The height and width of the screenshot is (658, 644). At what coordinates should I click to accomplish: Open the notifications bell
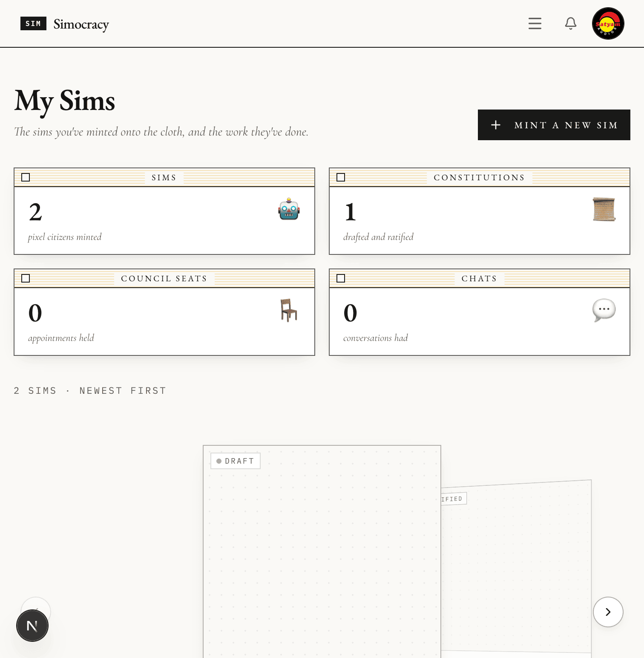tap(571, 23)
